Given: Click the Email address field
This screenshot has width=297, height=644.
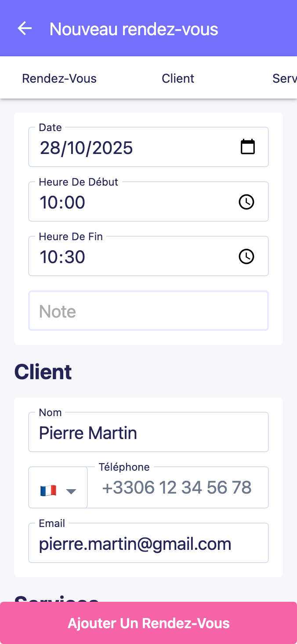Looking at the screenshot, I should [x=148, y=544].
